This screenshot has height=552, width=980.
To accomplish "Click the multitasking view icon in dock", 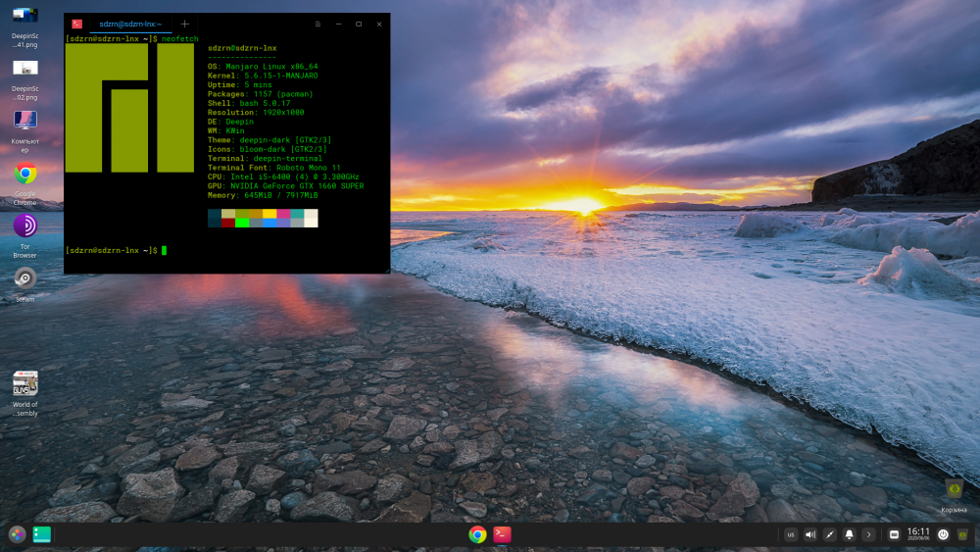I will tap(41, 534).
